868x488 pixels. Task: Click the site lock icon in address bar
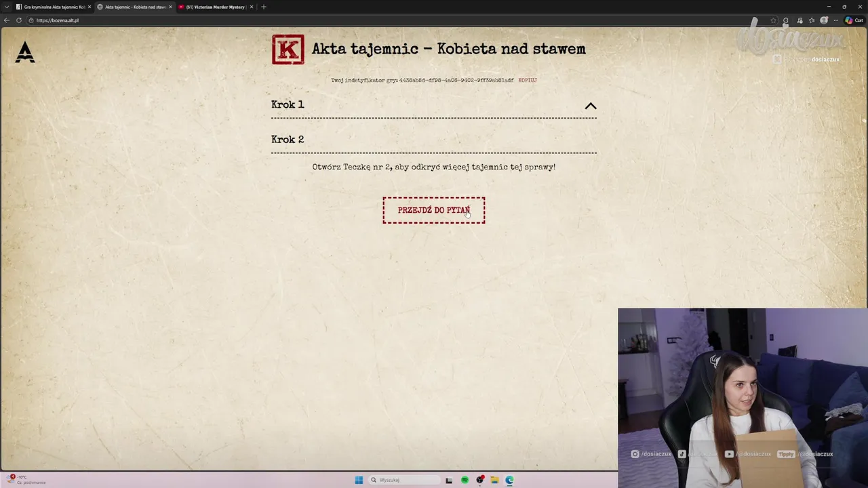click(x=31, y=20)
